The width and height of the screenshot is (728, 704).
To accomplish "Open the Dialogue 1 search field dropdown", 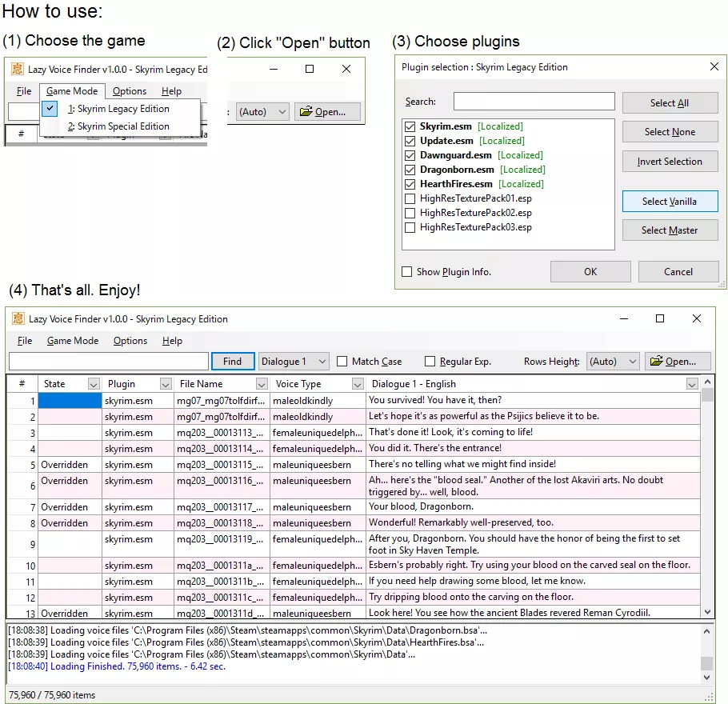I will (x=294, y=362).
